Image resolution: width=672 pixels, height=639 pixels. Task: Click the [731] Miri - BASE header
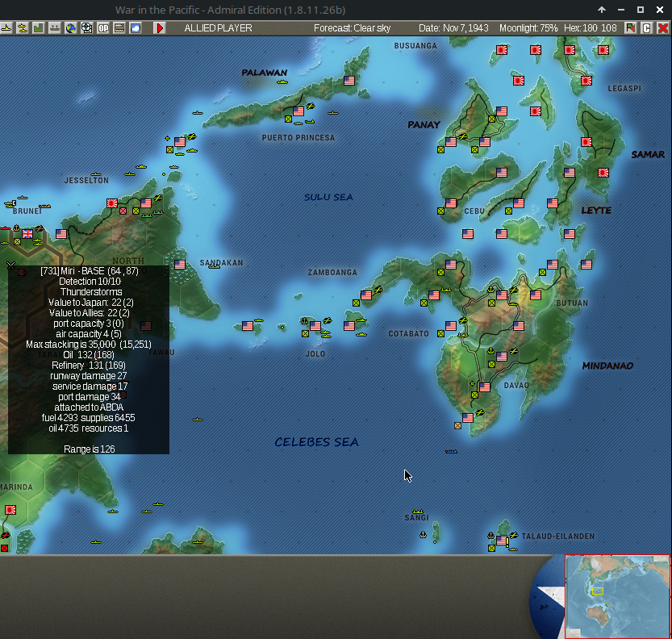[x=89, y=271]
